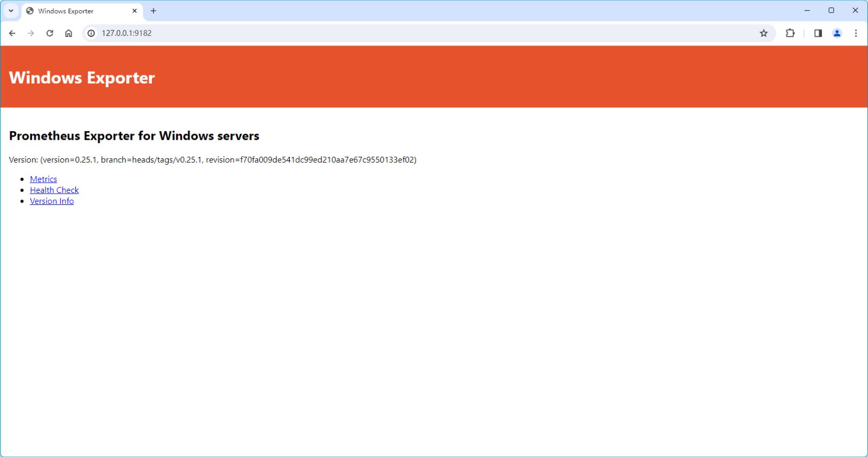Open the Version Info link
The width and height of the screenshot is (868, 457).
coord(52,201)
